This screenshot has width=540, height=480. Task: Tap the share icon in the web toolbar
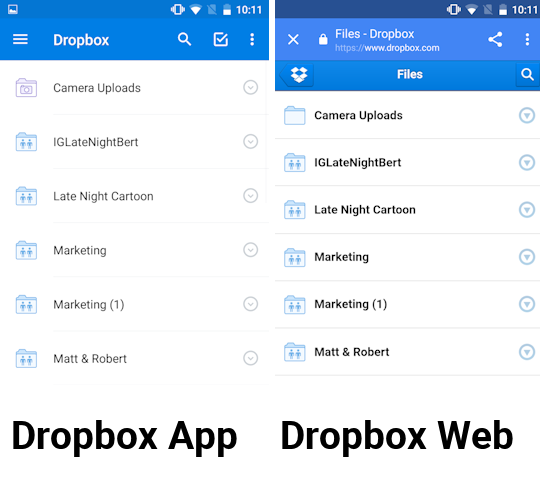pos(495,39)
